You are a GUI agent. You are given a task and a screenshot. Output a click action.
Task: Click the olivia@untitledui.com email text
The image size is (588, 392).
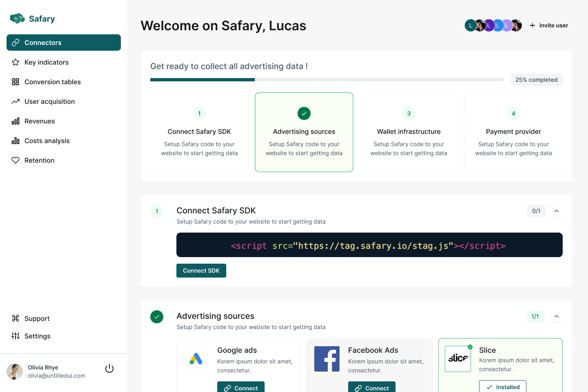click(x=56, y=376)
